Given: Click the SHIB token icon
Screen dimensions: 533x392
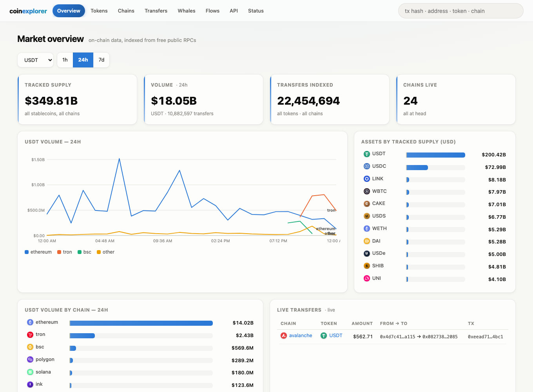Looking at the screenshot, I should (x=367, y=266).
